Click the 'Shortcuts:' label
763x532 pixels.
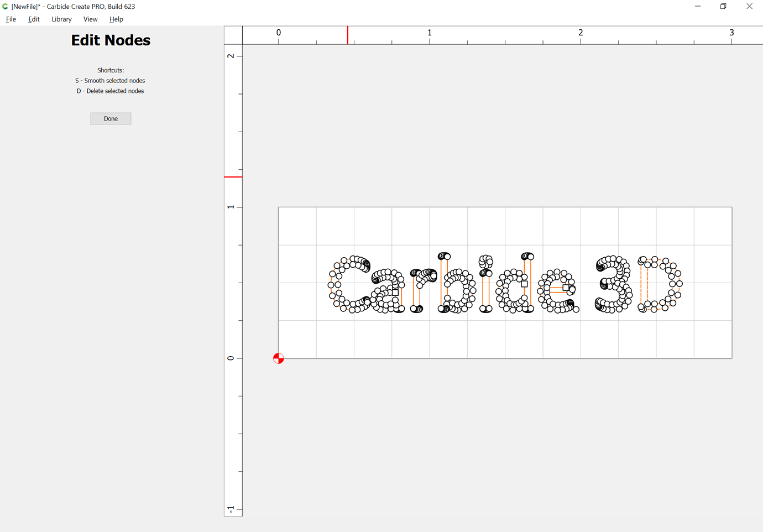(111, 70)
